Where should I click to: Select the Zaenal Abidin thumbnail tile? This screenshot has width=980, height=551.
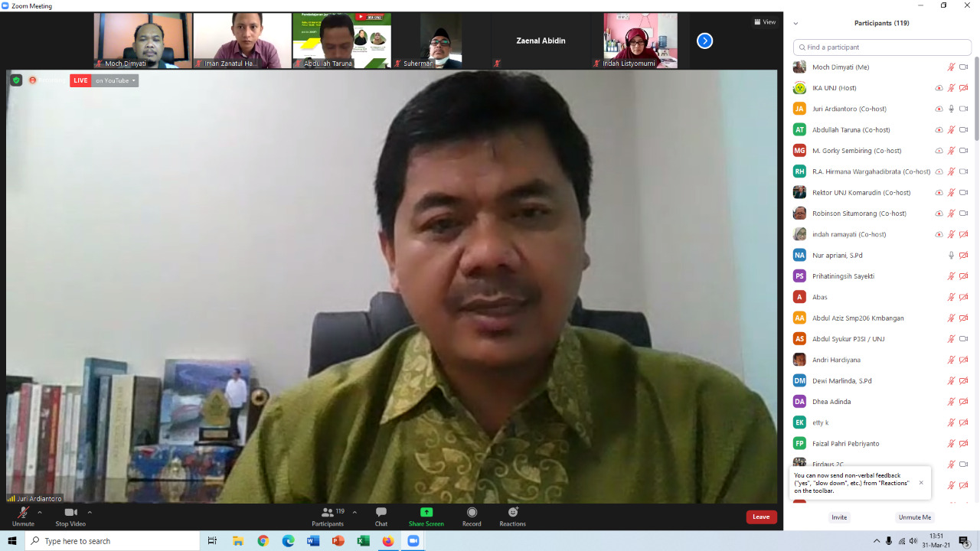[541, 41]
